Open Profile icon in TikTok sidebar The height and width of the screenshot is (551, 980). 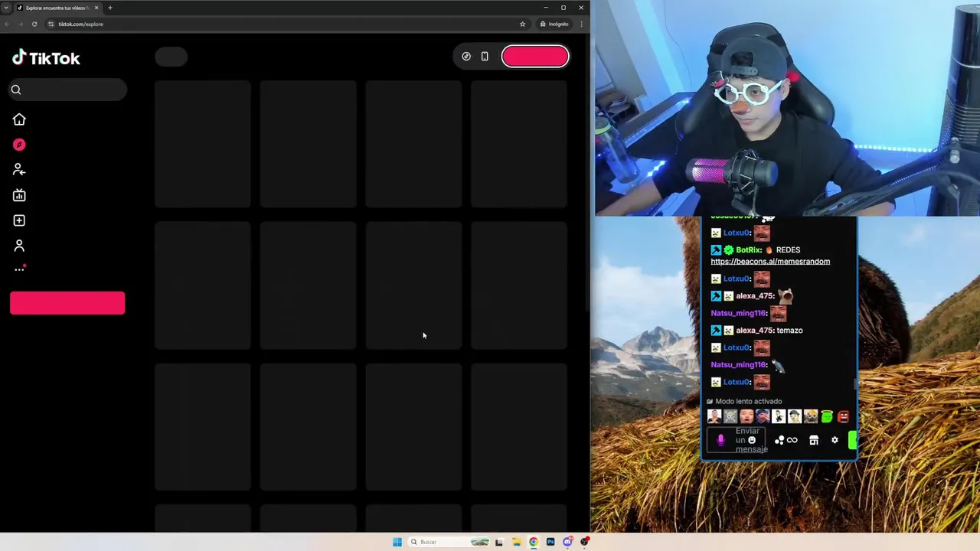[x=19, y=246]
